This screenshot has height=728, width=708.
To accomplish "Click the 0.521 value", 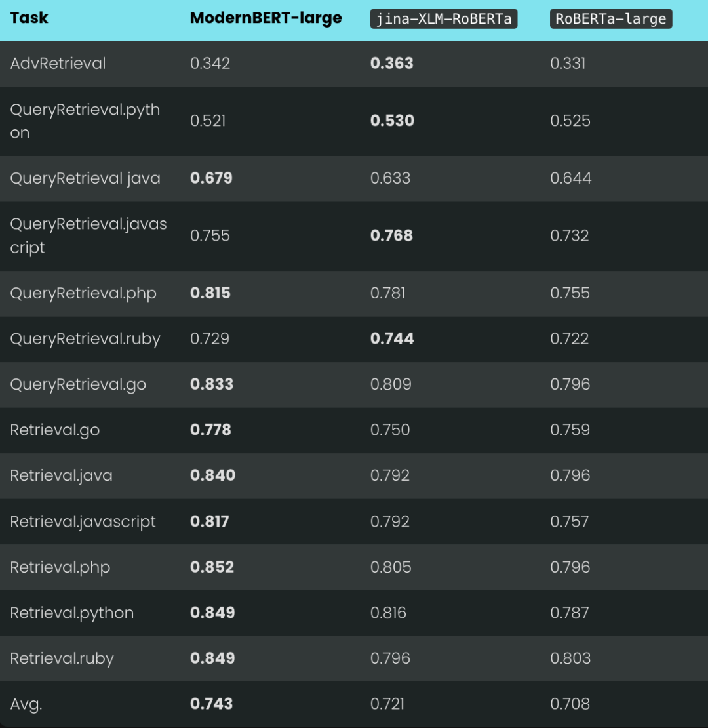I will [x=207, y=121].
